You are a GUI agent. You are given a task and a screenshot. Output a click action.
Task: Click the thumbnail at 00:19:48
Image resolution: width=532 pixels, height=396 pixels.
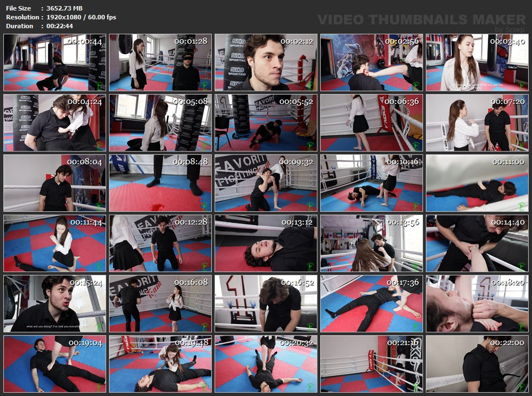click(160, 364)
